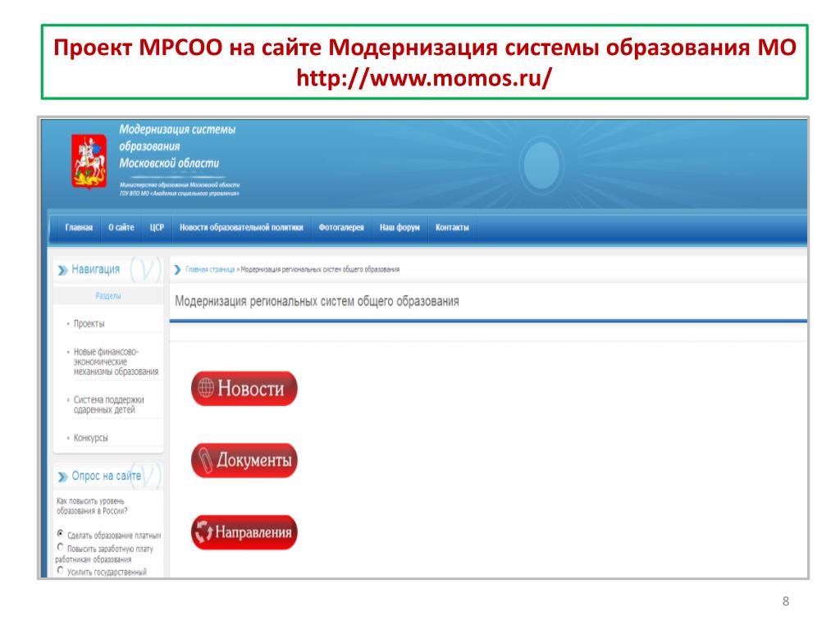The height and width of the screenshot is (630, 840).
Task: Click the breadcrumb arrow icon before Главная страница
Action: pos(177,269)
